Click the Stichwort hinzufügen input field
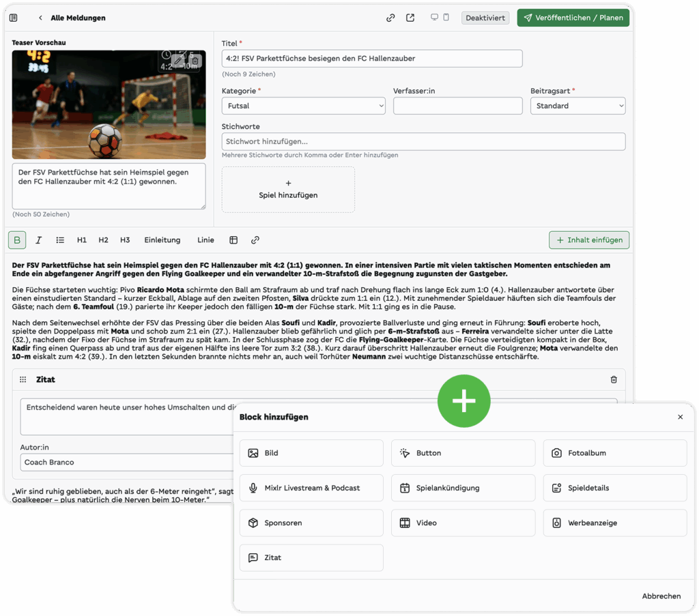This screenshot has height=616, width=699. click(423, 141)
